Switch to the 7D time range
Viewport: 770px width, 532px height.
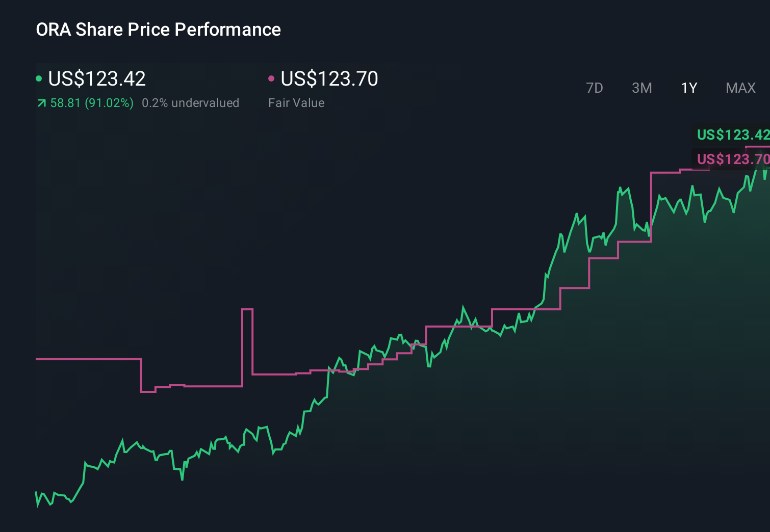pos(595,88)
